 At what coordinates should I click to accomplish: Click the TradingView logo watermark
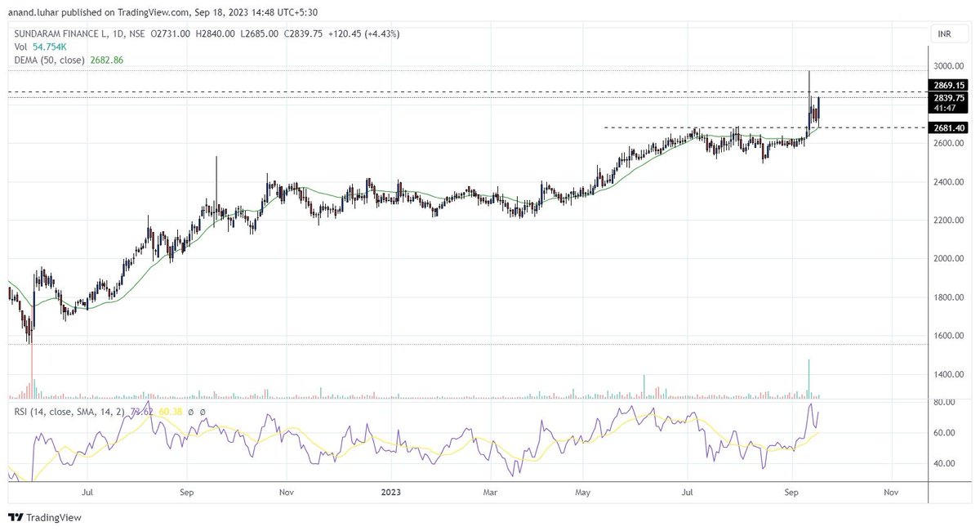45,517
